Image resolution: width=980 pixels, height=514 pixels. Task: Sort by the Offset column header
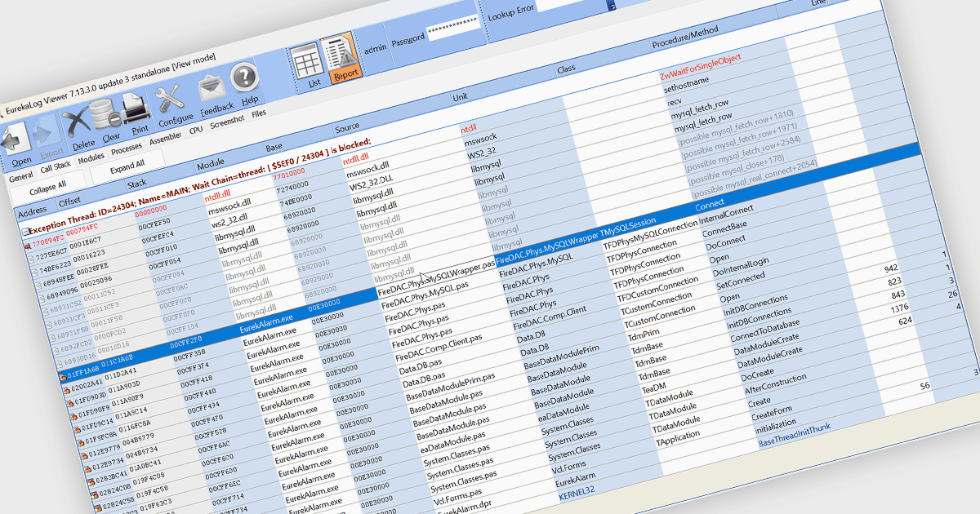pos(69,201)
